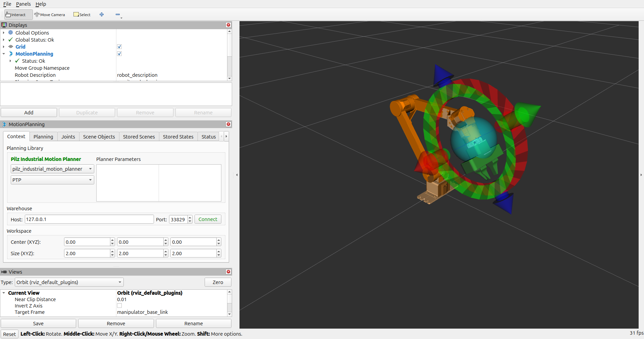This screenshot has width=644, height=339.
Task: Switch to the Stored Scenes tab
Action: 139,136
